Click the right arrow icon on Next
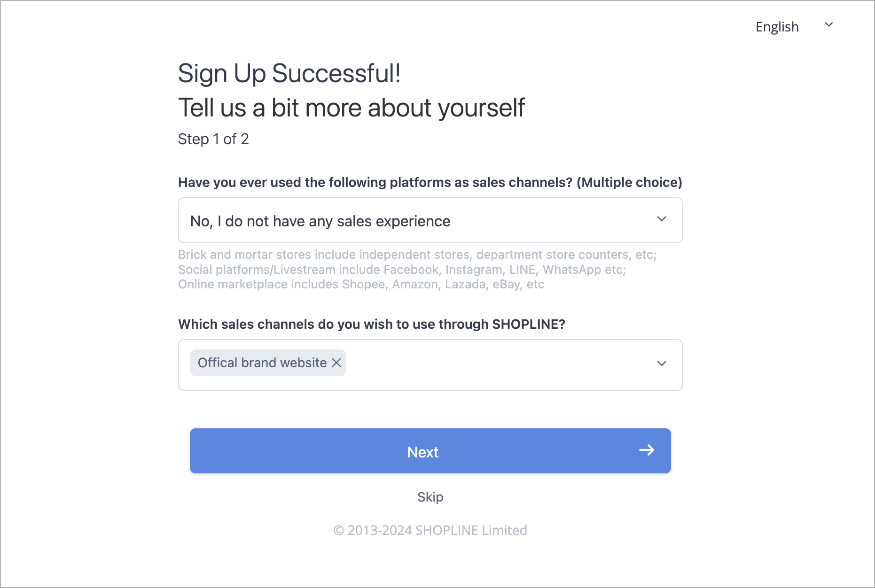 (x=647, y=450)
